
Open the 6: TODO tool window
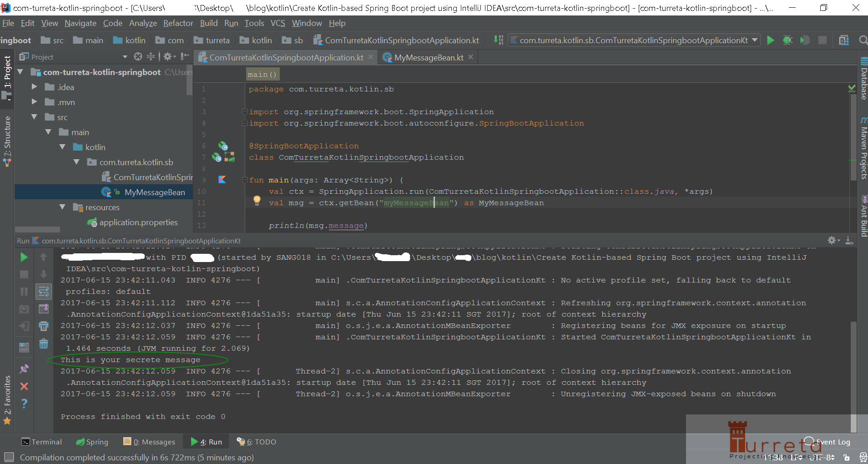point(256,442)
